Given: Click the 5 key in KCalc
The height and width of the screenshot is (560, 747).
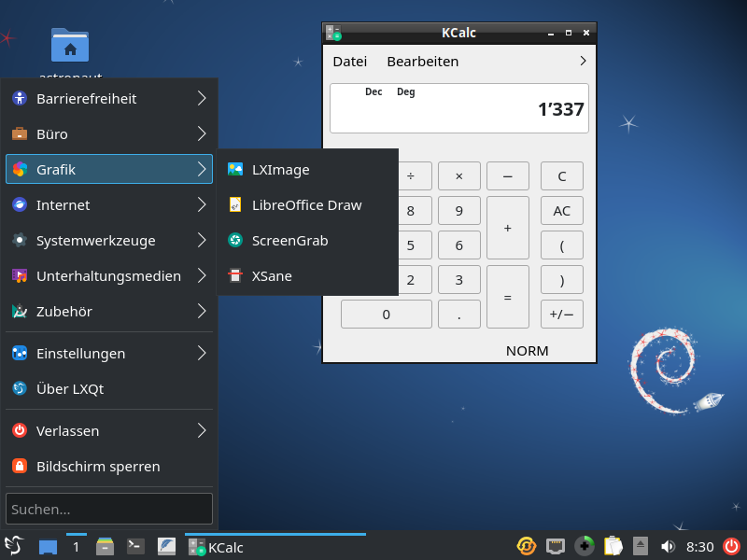Looking at the screenshot, I should 411,245.
